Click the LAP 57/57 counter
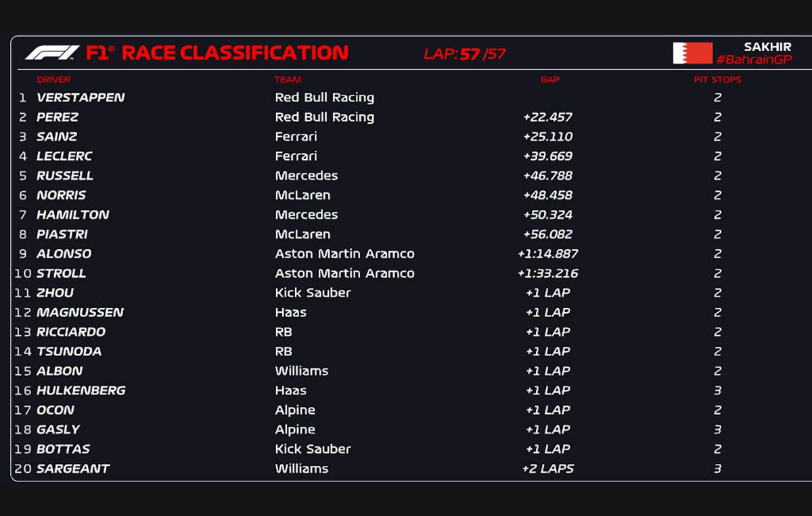 (465, 54)
